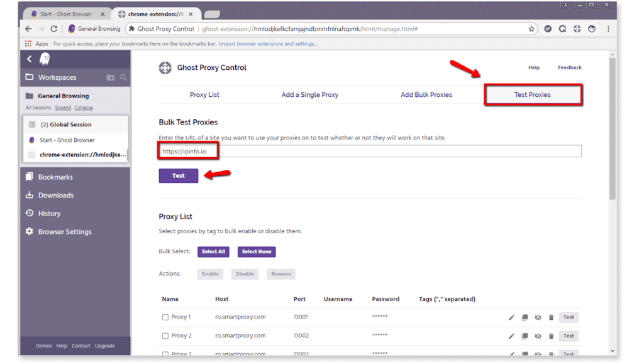Open the Feedback link in header

click(570, 67)
